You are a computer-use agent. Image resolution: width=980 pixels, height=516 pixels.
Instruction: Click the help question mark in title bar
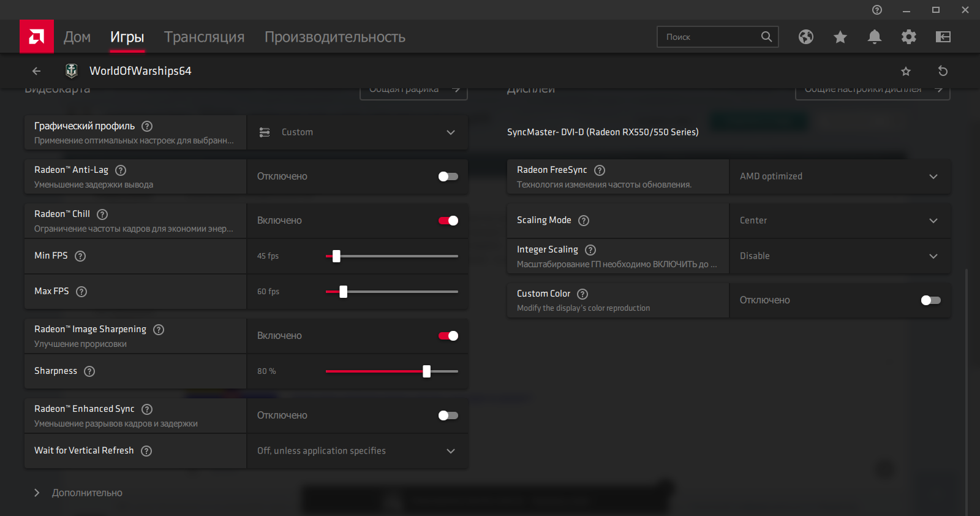[877, 10]
